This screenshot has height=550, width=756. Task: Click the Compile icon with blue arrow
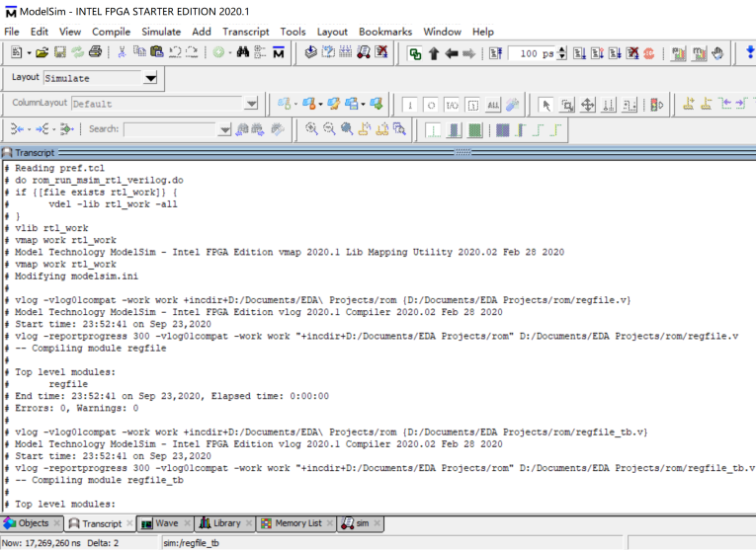310,52
